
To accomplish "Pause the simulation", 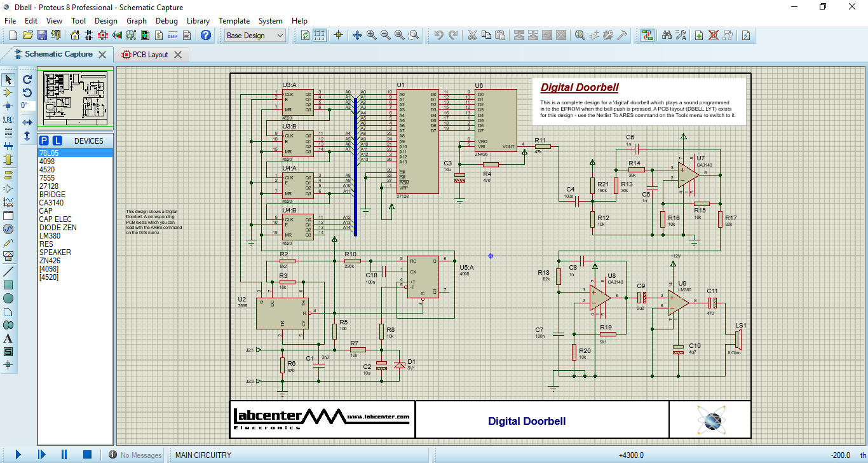I will click(64, 455).
